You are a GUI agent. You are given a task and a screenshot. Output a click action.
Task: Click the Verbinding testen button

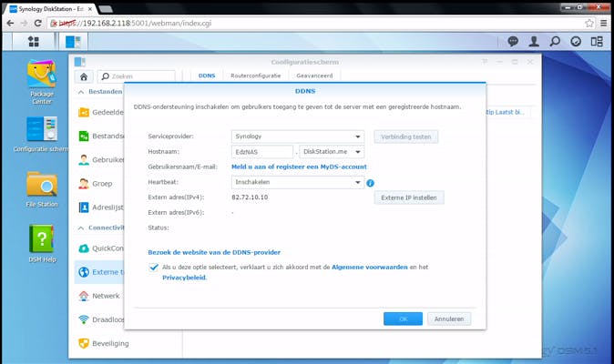[x=406, y=136]
